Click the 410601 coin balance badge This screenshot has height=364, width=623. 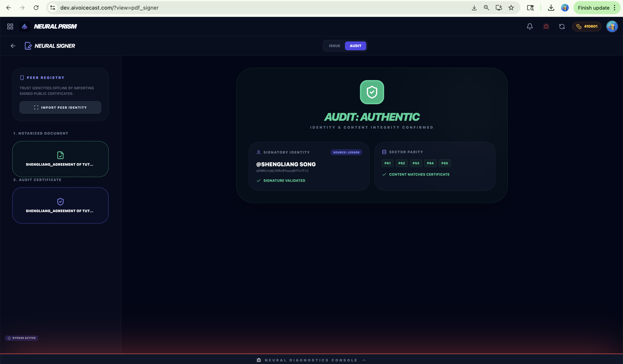tap(587, 26)
